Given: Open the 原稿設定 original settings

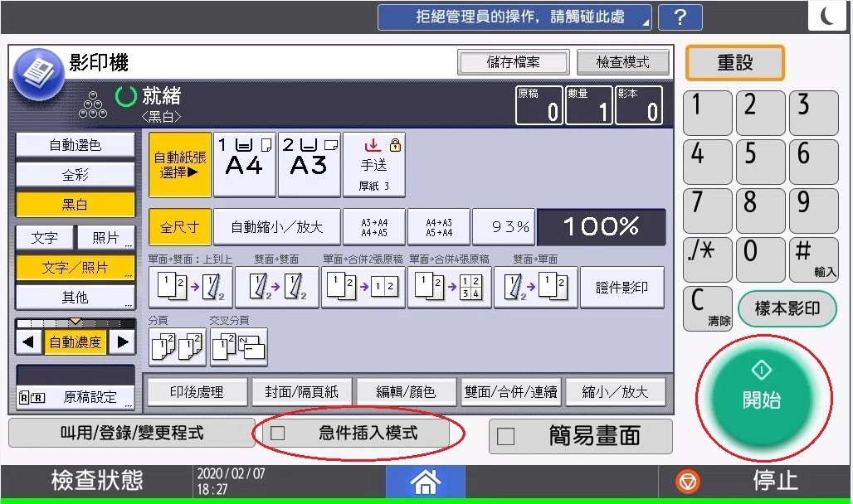Looking at the screenshot, I should click(75, 396).
